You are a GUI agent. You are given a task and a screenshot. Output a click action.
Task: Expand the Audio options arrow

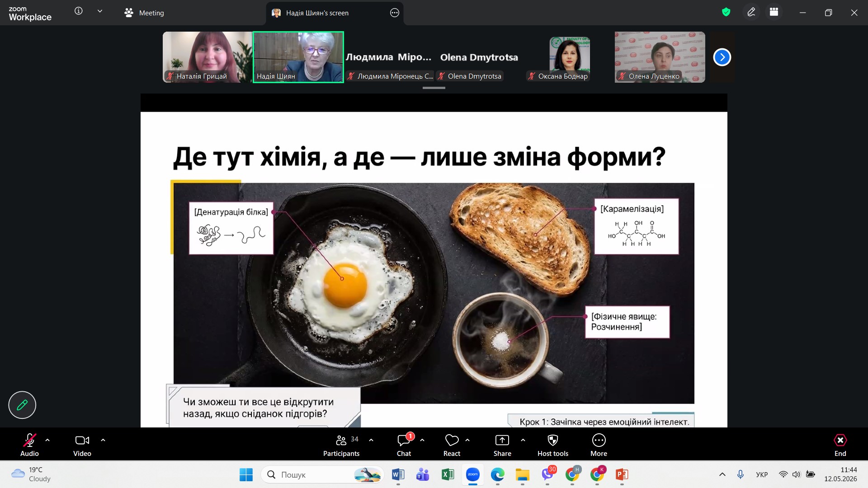47,440
